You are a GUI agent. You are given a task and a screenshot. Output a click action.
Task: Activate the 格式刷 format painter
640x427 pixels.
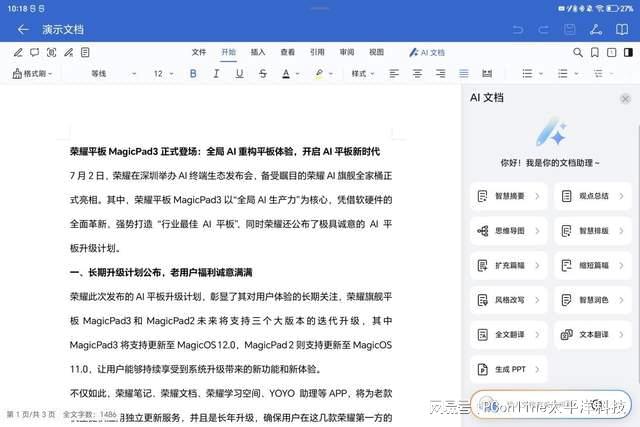32,73
